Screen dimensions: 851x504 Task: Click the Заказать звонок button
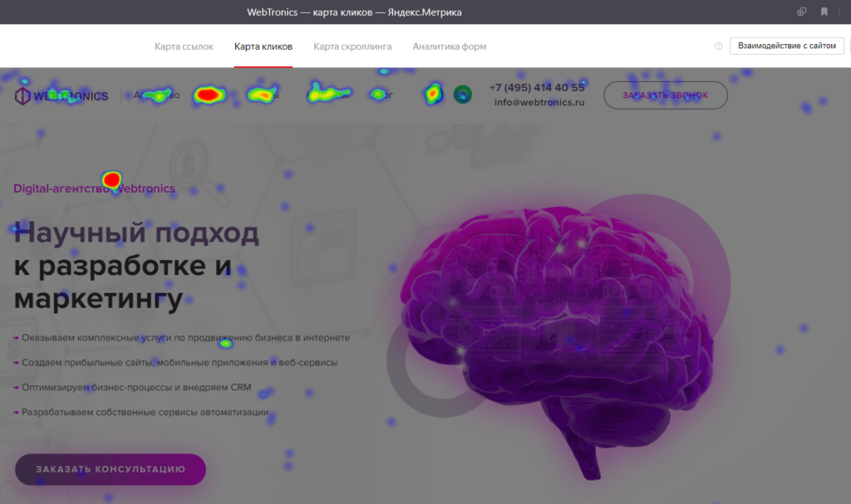[x=665, y=95]
